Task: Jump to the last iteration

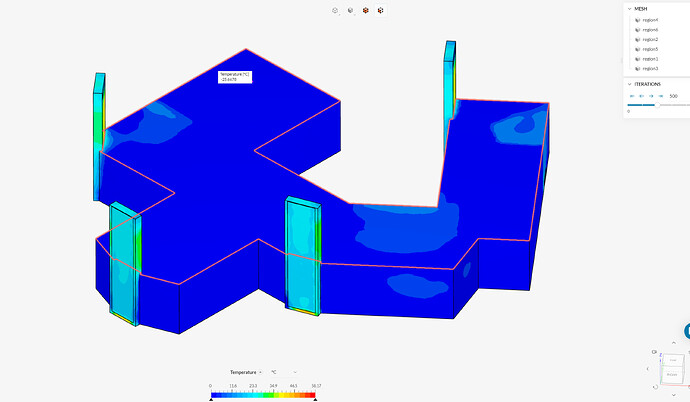Action: 661,96
